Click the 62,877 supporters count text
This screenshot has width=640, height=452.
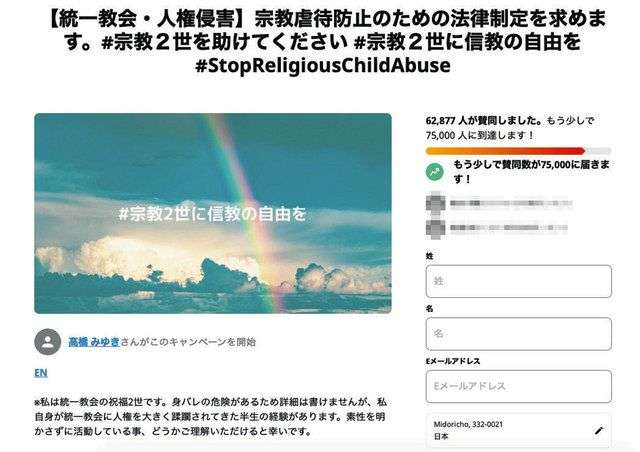coord(484,121)
